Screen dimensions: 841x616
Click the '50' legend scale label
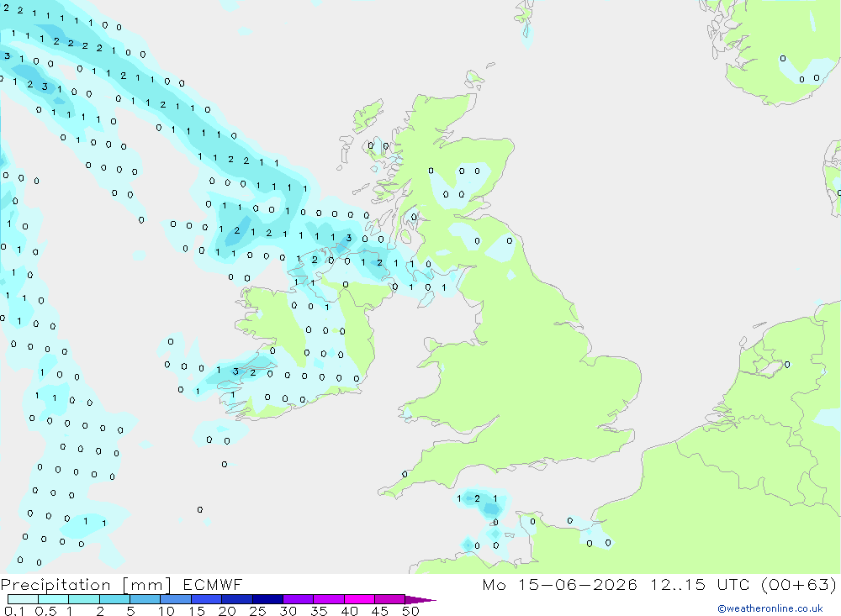coord(410,611)
